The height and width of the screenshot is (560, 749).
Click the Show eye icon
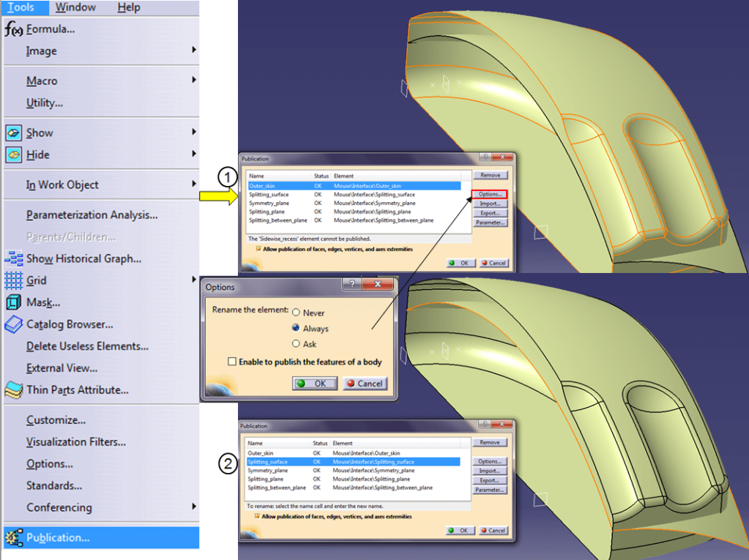tap(14, 133)
